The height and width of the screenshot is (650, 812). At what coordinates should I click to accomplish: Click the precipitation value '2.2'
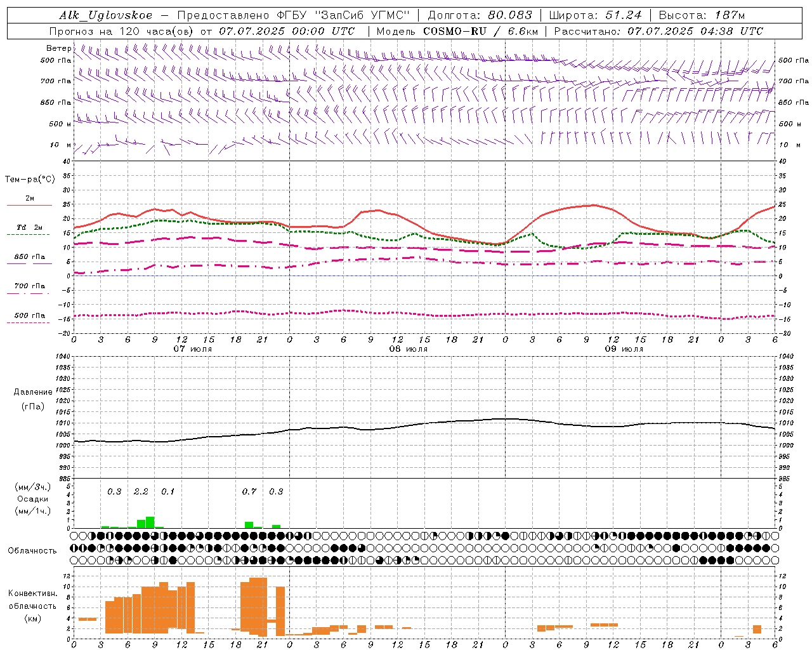point(141,492)
